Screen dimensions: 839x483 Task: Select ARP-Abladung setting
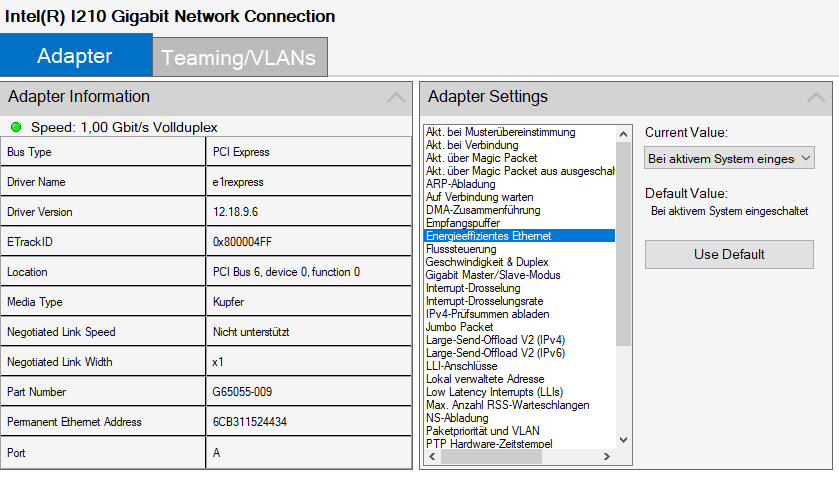point(460,184)
